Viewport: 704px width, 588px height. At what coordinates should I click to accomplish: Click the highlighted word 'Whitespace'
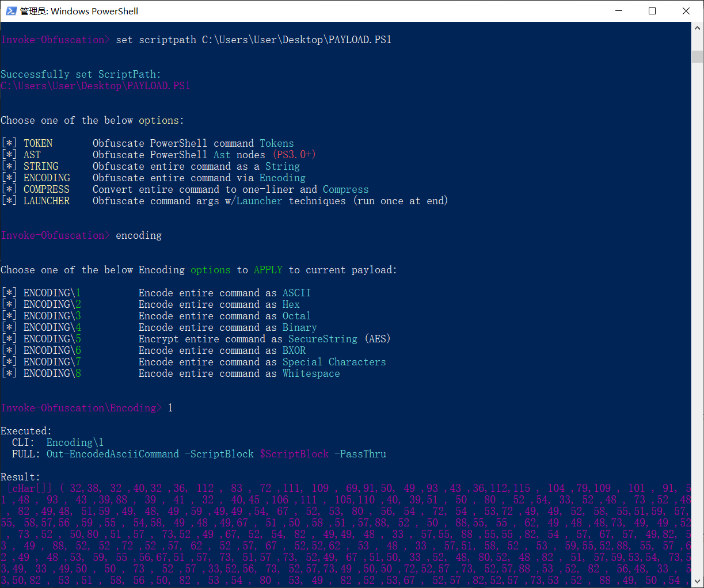click(x=311, y=373)
